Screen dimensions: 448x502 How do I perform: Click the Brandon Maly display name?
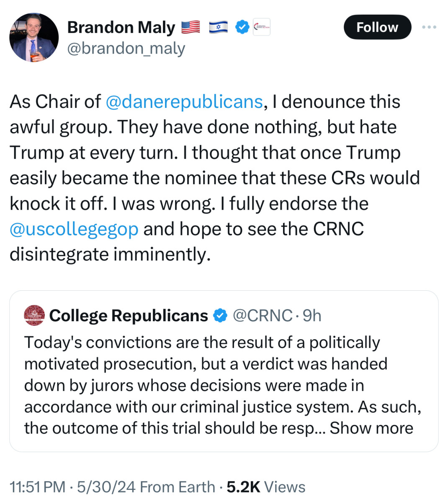click(x=121, y=27)
